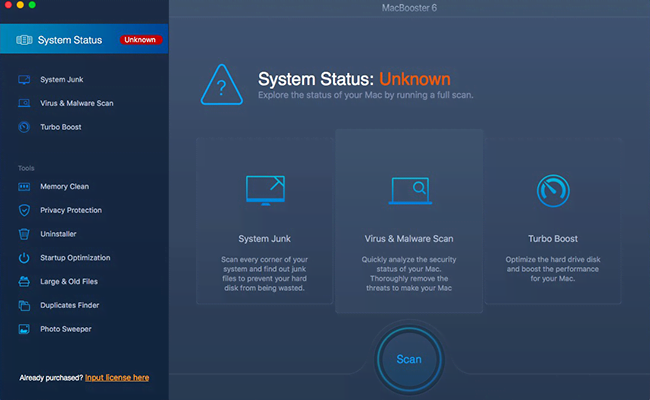Click the Privacy Protection shield icon
Viewport: 650px width, 400px height.
coord(24,210)
